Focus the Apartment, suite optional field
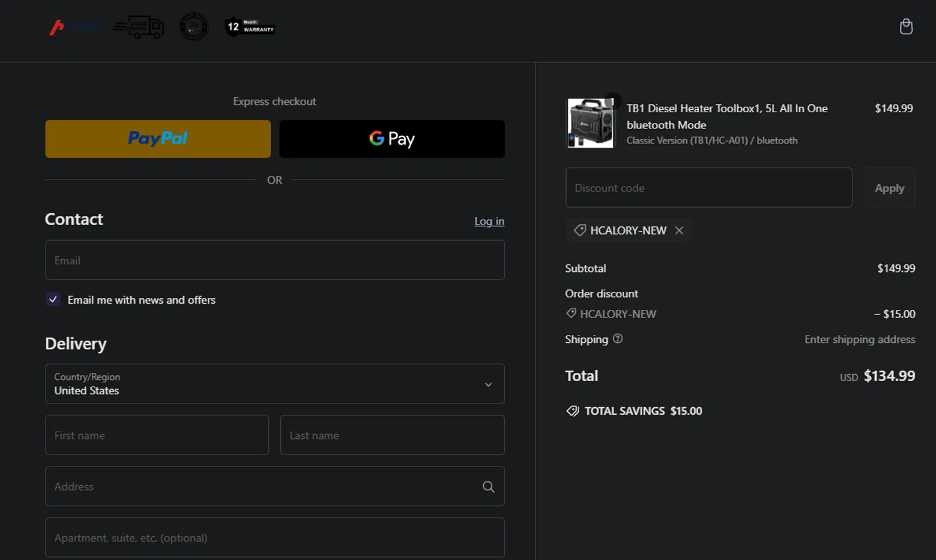This screenshot has width=936, height=560. (x=275, y=538)
